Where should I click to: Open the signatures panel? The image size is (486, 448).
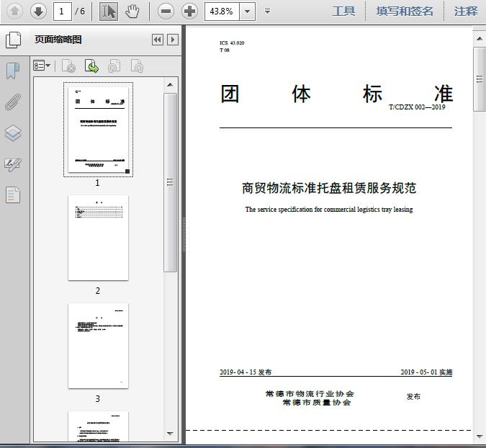(x=13, y=165)
